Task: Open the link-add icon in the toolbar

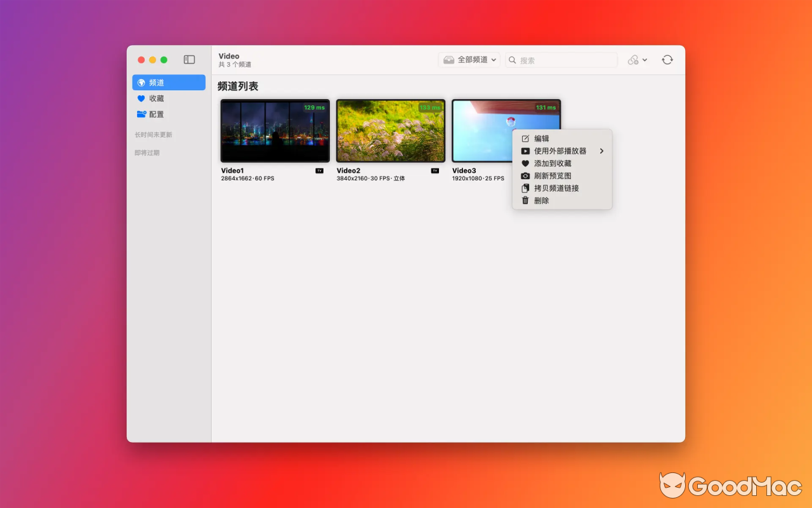Action: (x=632, y=59)
